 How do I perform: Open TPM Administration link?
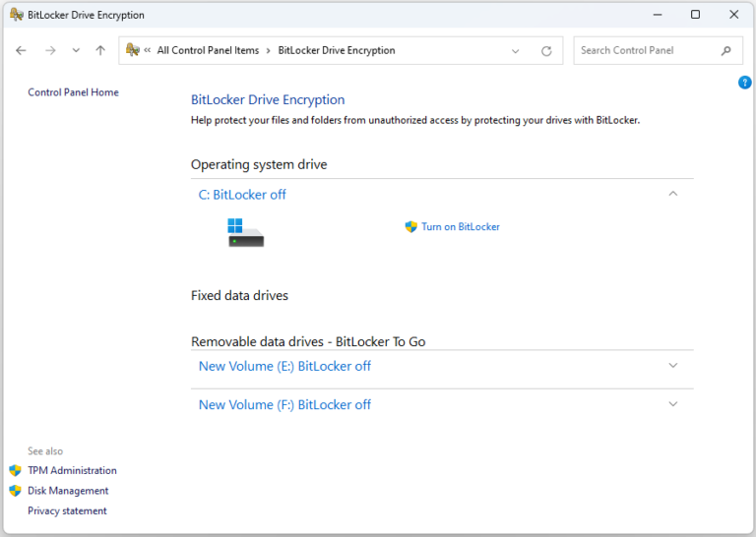pos(72,470)
